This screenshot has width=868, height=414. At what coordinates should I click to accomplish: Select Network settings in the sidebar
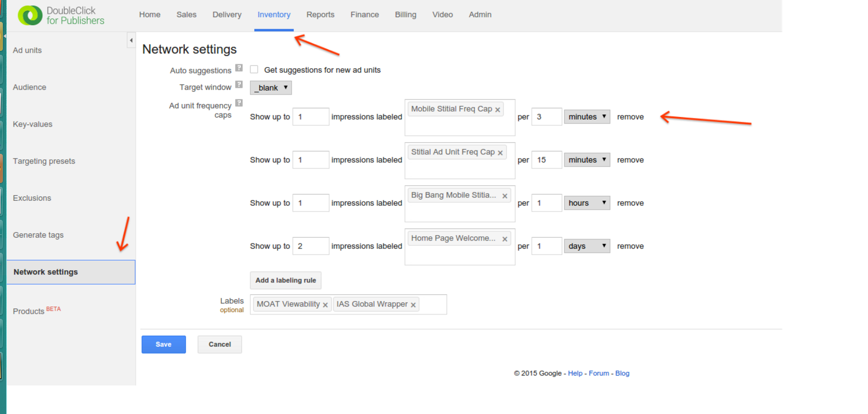71,272
